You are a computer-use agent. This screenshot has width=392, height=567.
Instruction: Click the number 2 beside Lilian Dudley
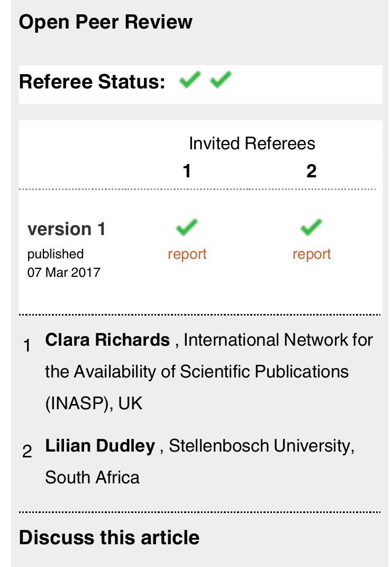28,452
